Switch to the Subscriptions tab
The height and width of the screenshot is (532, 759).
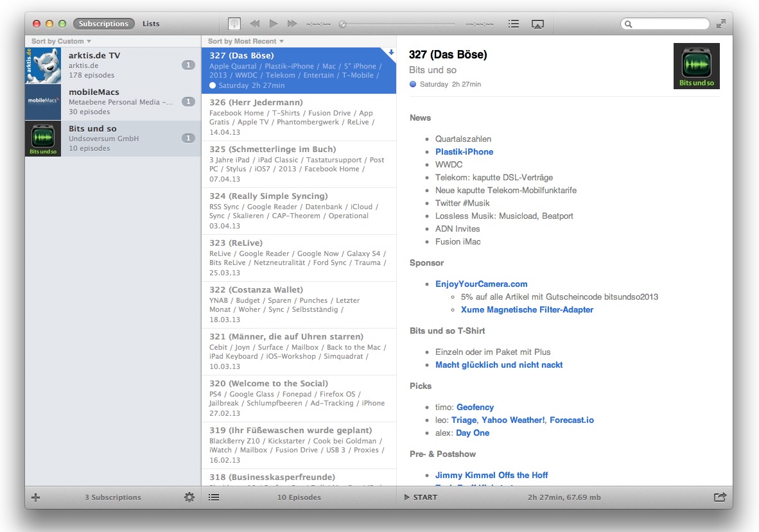[103, 24]
